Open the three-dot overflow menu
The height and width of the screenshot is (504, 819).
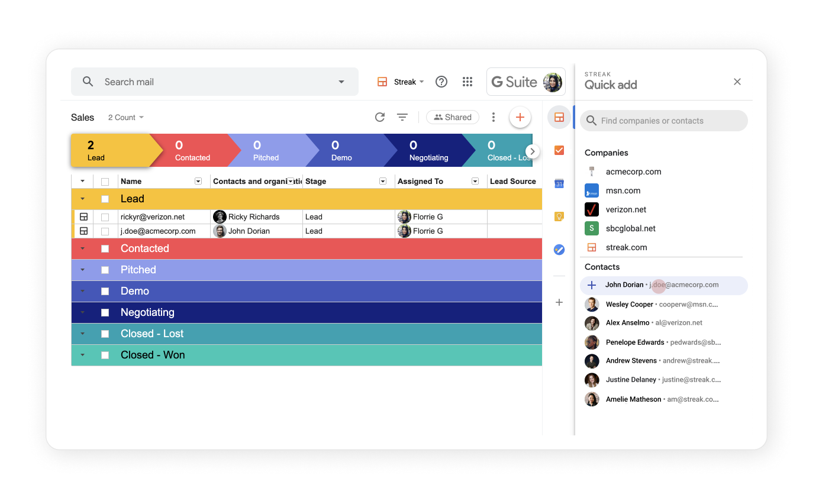[494, 117]
